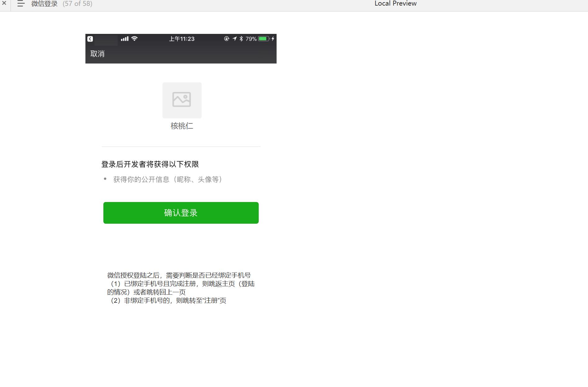
Task: Click the green battery icon
Action: point(264,39)
